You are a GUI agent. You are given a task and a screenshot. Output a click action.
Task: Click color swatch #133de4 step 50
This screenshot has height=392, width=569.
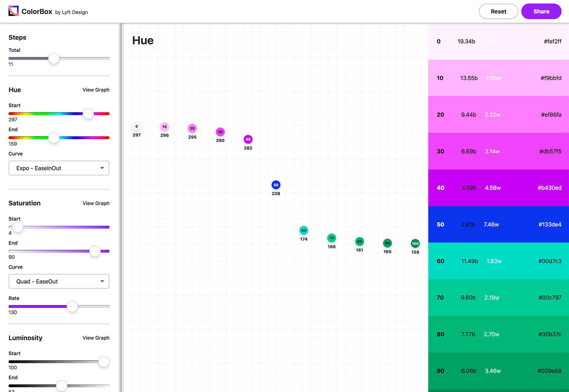tap(498, 224)
